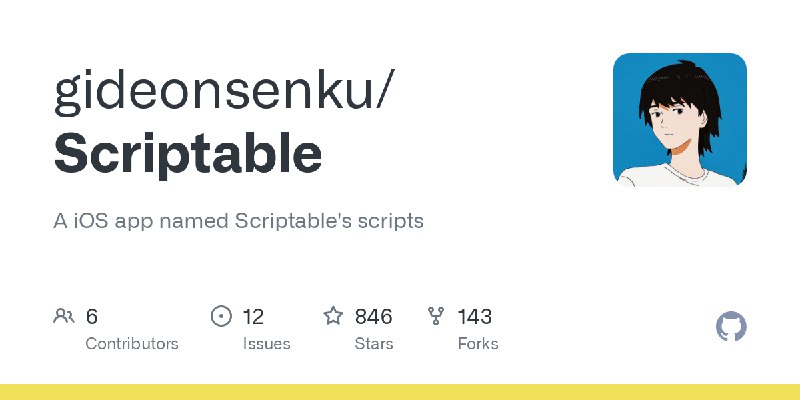800x400 pixels.
Task: Select the star count 846
Action: [x=373, y=317]
